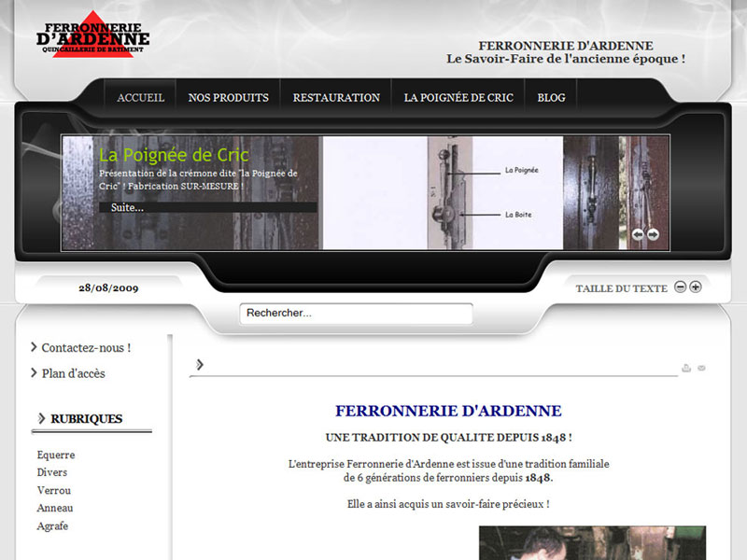The height and width of the screenshot is (560, 747).
Task: Select the Anneau category
Action: point(55,508)
